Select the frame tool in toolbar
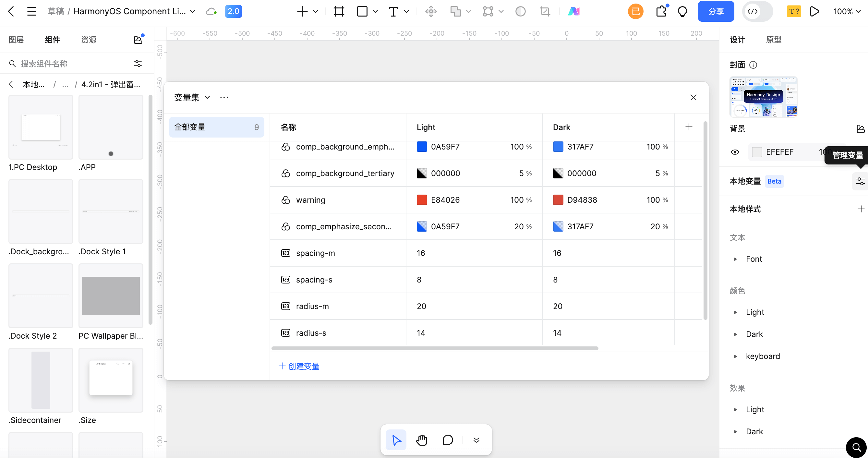Viewport: 868px width, 458px height. (339, 11)
